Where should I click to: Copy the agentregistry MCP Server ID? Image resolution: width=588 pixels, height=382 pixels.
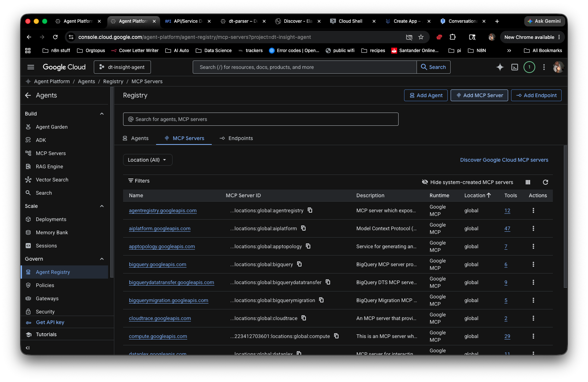[x=310, y=210]
